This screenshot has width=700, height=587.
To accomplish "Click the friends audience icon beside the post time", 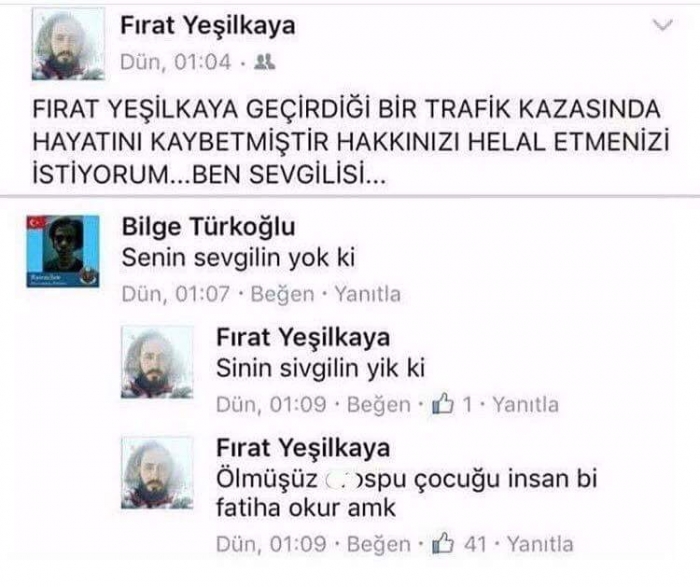I will (264, 62).
